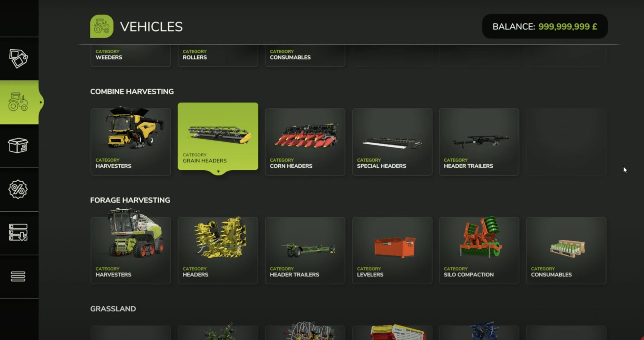The image size is (644, 340).
Task: Open the box objects sidebar icon
Action: point(18,145)
